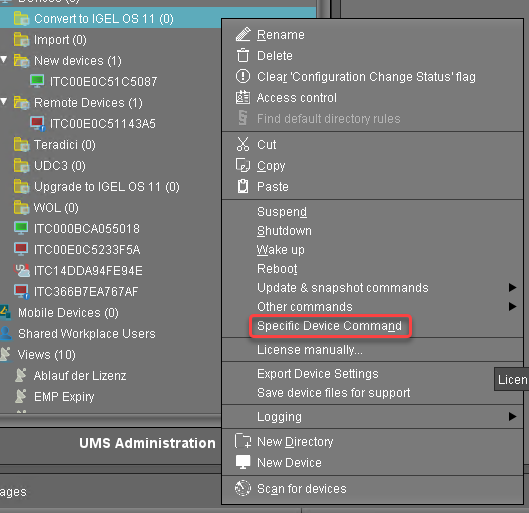
Task: Click the Cut scissors icon
Action: click(243, 144)
